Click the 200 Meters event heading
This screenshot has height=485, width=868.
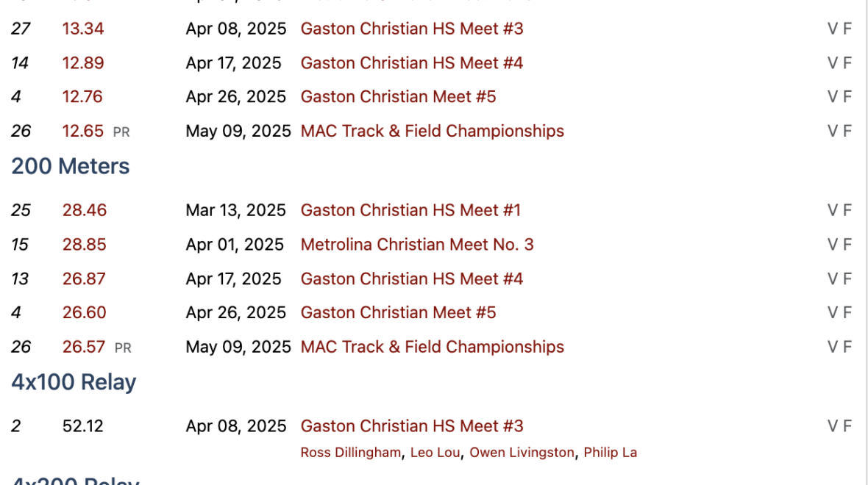point(71,167)
